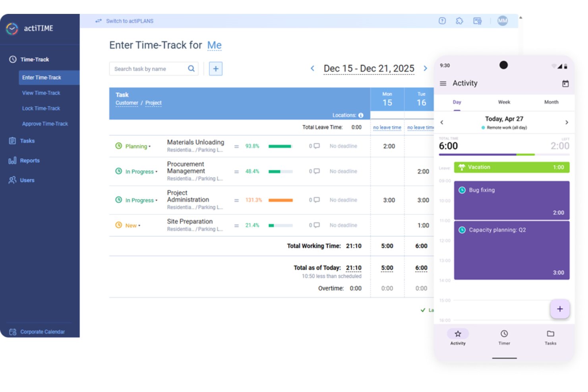Open the Vacation leave entry
Viewport: 588px width, 392px height.
click(x=512, y=167)
